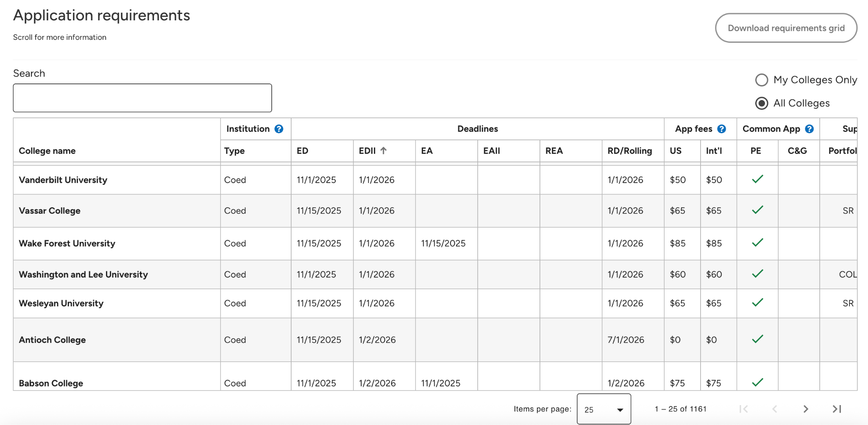Click Babson College PE checkmark
Image resolution: width=868 pixels, height=425 pixels.
coord(757,382)
